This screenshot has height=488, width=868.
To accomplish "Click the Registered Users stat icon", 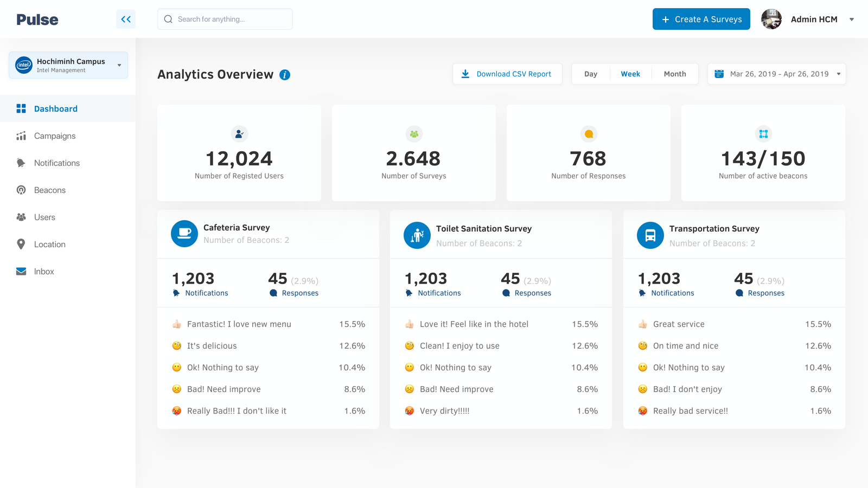I will [239, 134].
